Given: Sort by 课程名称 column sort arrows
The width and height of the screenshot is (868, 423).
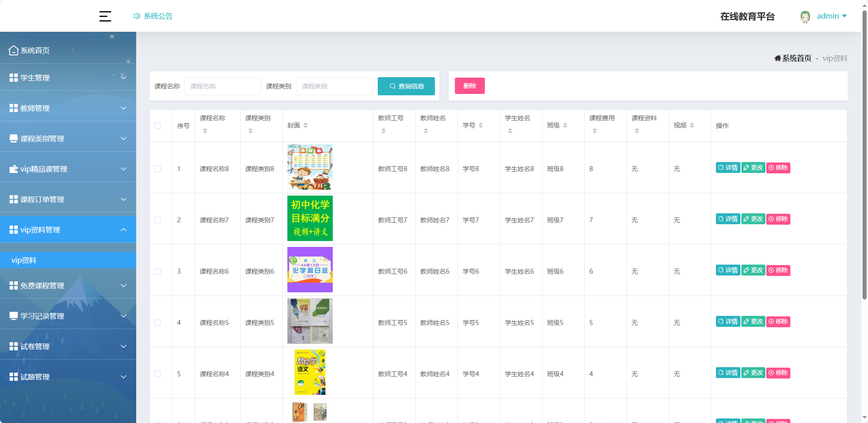Looking at the screenshot, I should [x=205, y=131].
